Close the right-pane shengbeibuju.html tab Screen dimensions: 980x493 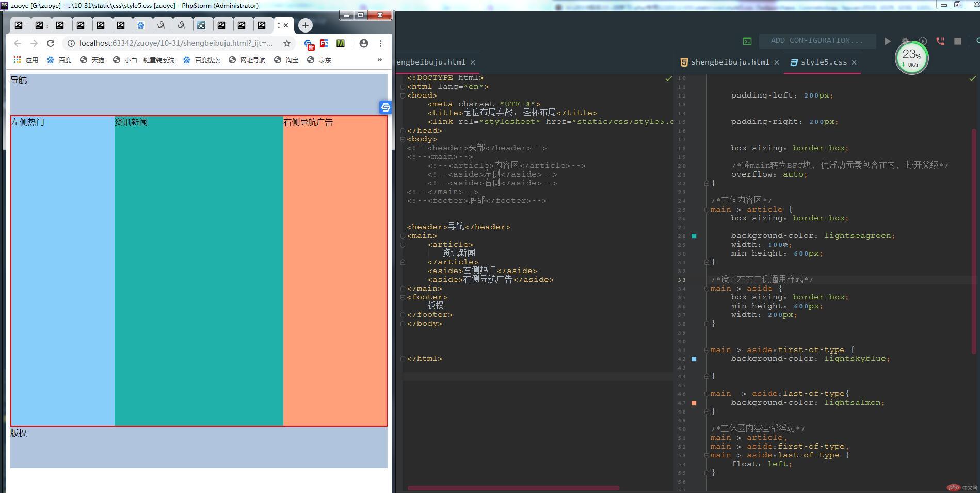point(777,62)
